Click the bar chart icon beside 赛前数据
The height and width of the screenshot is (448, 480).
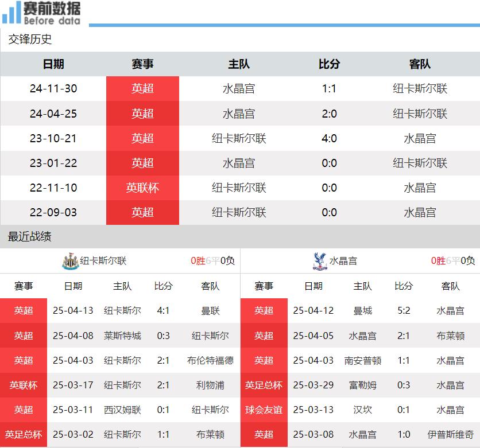[11, 13]
